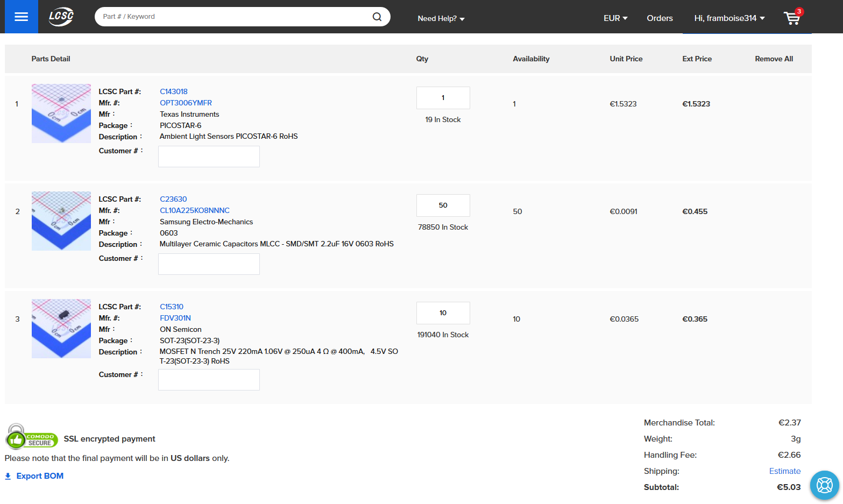Screen dimensions: 843x504
Task: Click the Parts Detail column header
Action: tap(51, 59)
